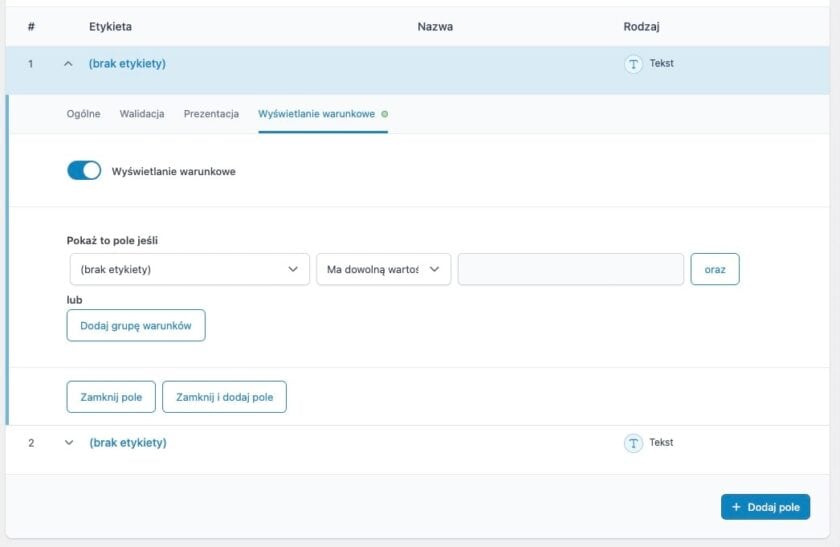Switch to the Ogólne tab
840x547 pixels.
click(83, 114)
